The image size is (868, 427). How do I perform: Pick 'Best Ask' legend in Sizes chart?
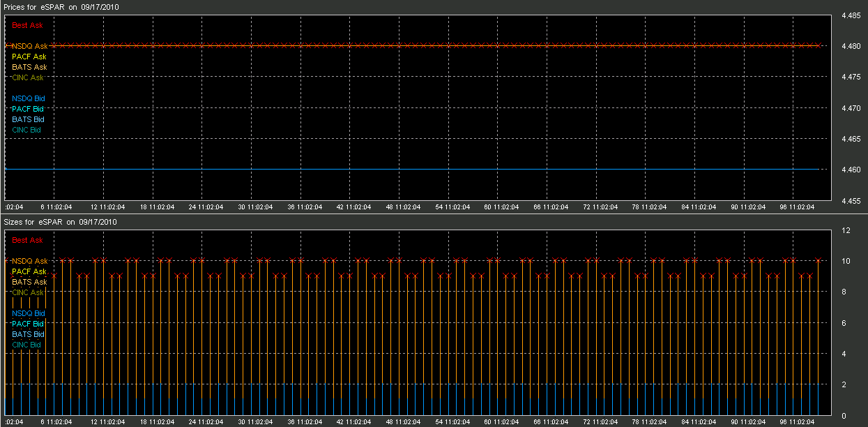click(27, 240)
